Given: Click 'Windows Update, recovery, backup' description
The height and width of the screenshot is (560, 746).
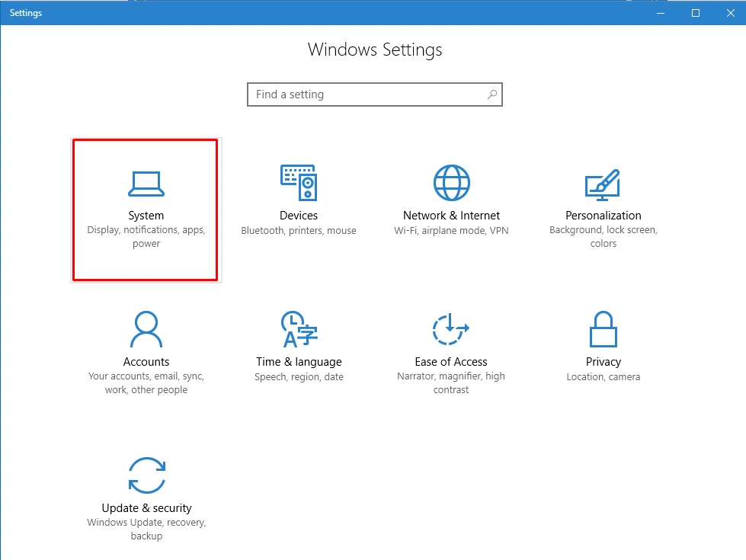Looking at the screenshot, I should point(146,529).
